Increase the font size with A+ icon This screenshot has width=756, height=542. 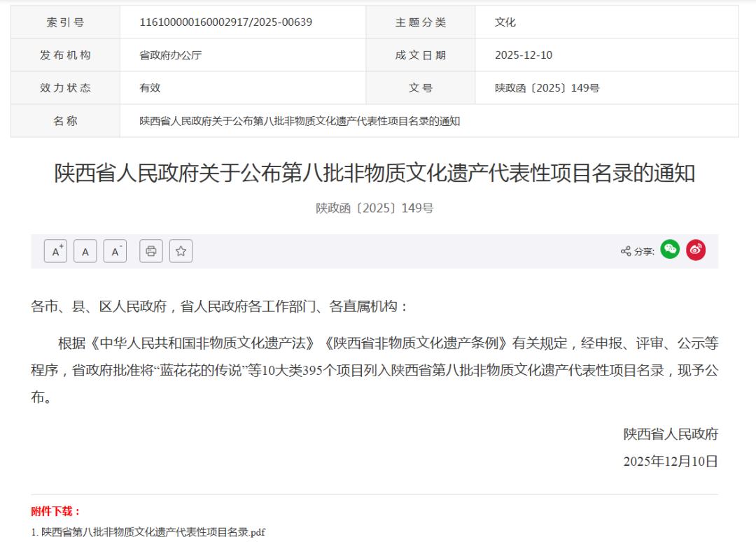(x=55, y=250)
